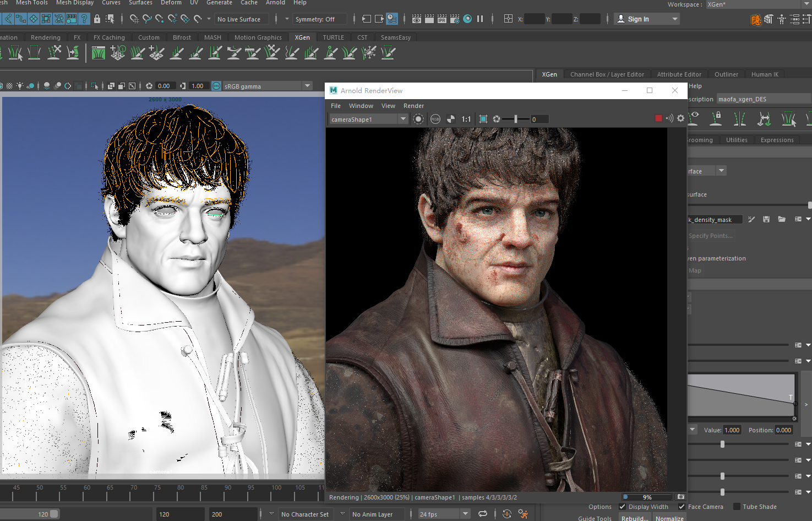Expand the Sign In dropdown
Image resolution: width=812 pixels, height=521 pixels.
pyautogui.click(x=647, y=19)
